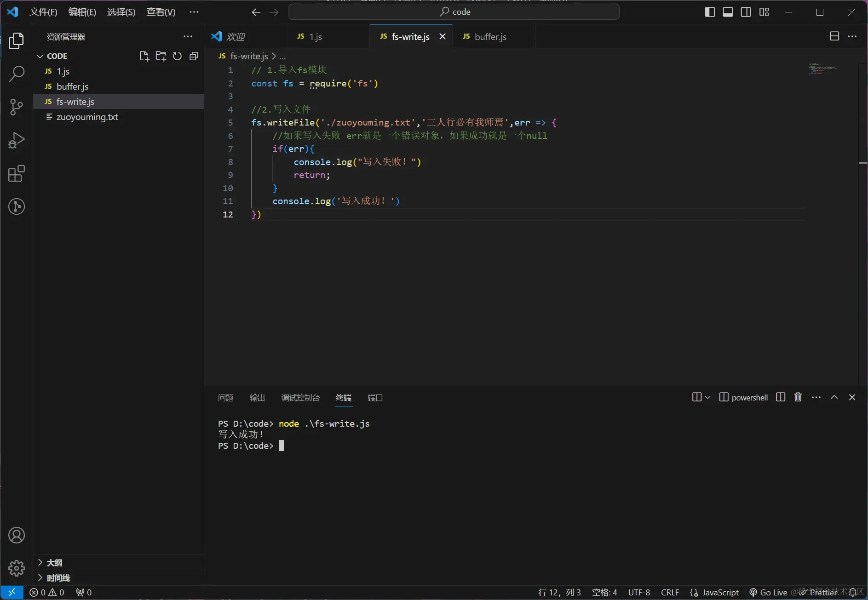The height and width of the screenshot is (600, 868).
Task: Switch to the 问题 problems panel tab
Action: (x=225, y=398)
